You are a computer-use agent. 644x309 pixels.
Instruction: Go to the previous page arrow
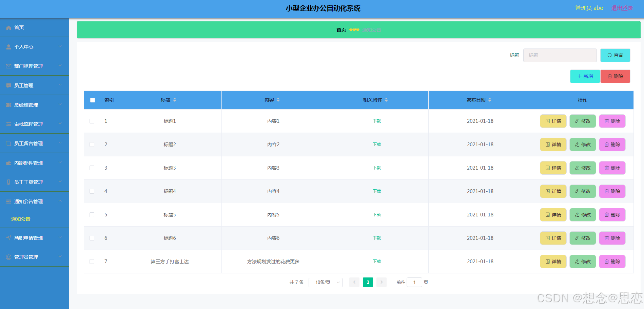pyautogui.click(x=354, y=282)
